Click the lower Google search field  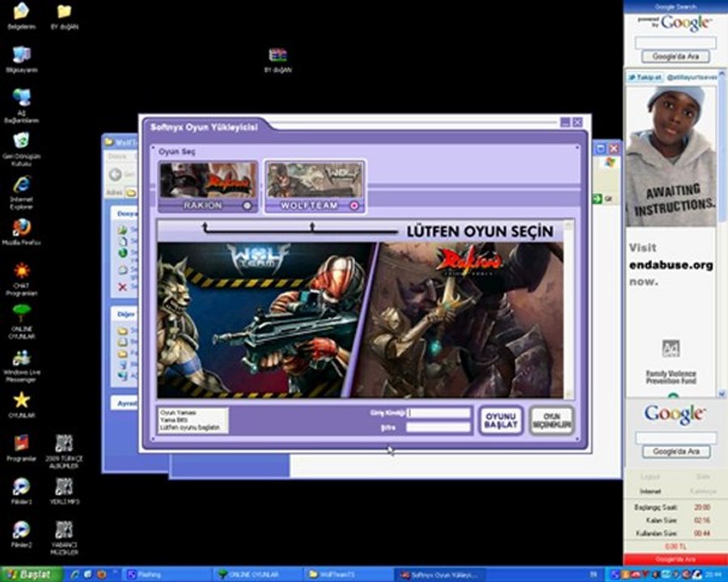point(675,437)
